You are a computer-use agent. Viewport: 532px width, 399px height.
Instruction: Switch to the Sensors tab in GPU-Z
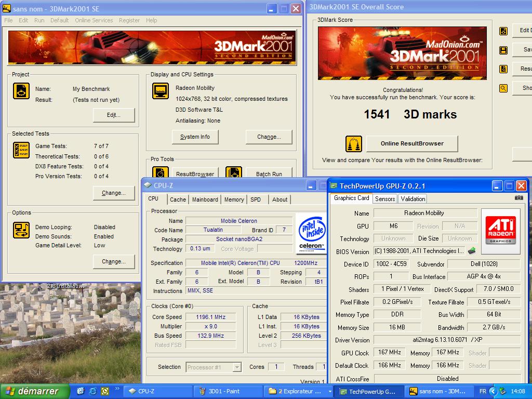(x=385, y=199)
